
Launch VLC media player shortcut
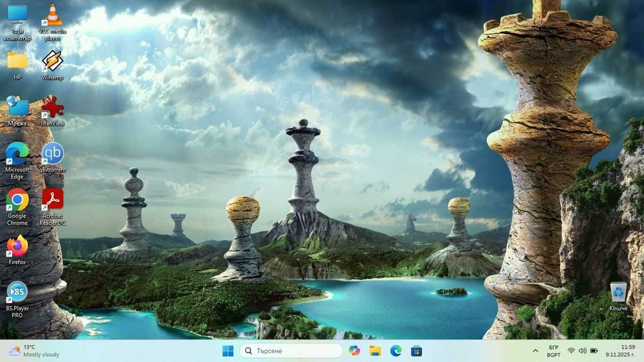53,23
